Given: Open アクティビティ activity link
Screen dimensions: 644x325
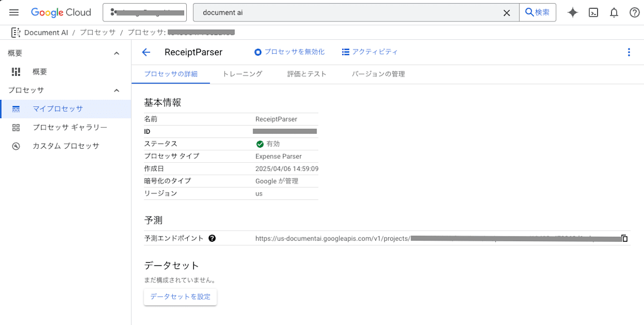Looking at the screenshot, I should pos(370,52).
